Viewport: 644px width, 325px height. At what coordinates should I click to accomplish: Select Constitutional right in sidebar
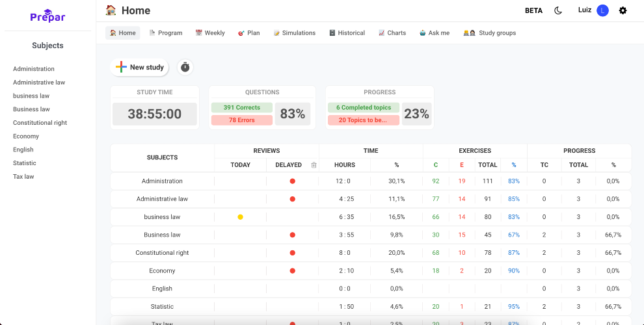tap(40, 123)
